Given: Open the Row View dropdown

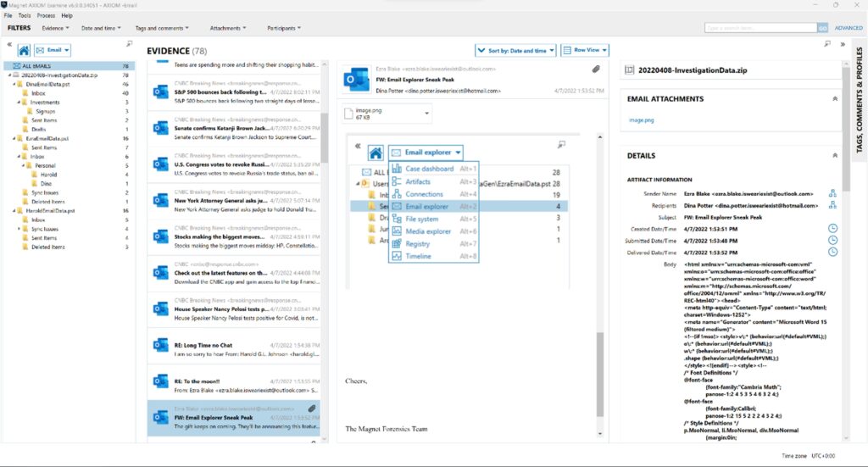Looking at the screenshot, I should click(x=585, y=50).
